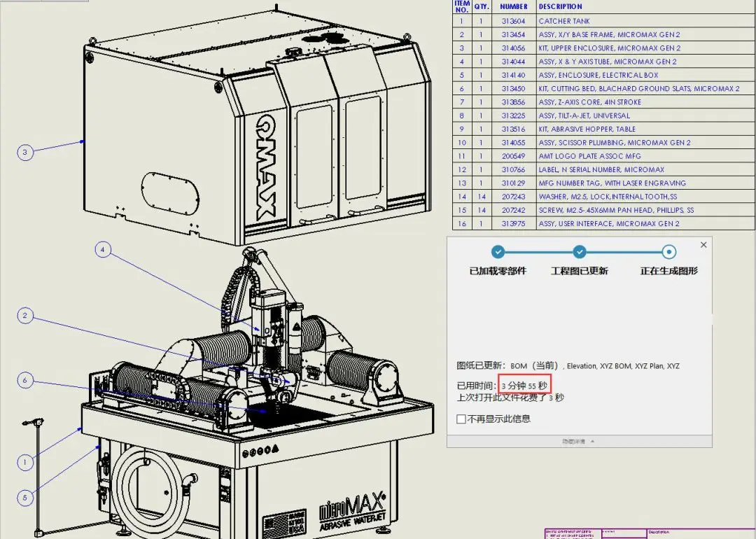Viewport: 756px width, 539px height.
Task: Select part number 313454 cell
Action: pyautogui.click(x=514, y=35)
